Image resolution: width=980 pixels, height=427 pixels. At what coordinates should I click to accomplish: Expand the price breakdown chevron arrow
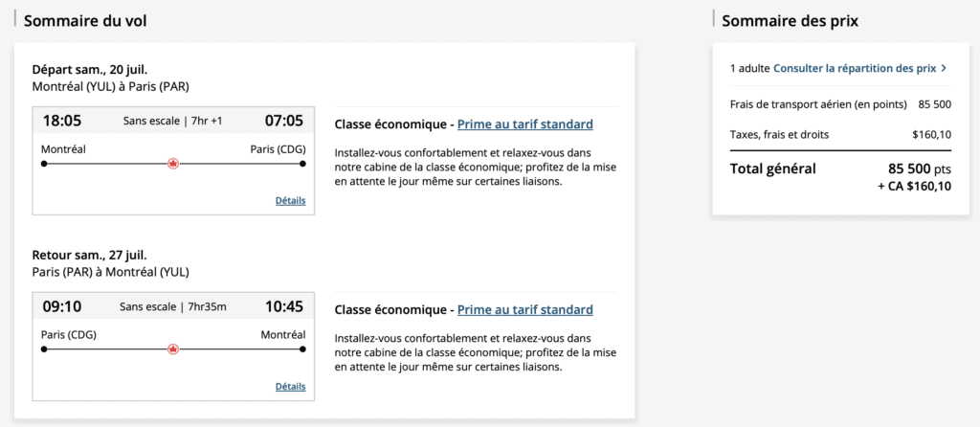point(944,68)
